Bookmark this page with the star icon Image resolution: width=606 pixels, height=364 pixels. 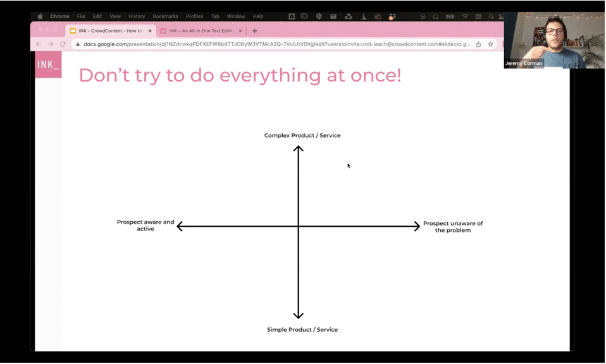(x=490, y=44)
